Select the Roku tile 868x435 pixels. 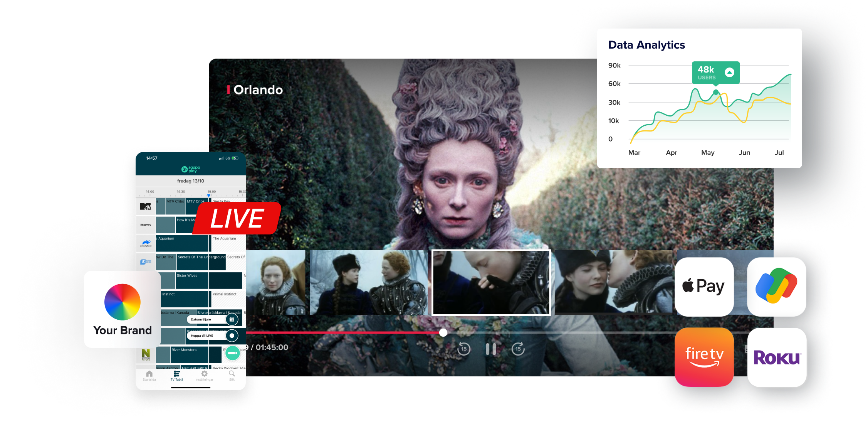click(x=777, y=357)
